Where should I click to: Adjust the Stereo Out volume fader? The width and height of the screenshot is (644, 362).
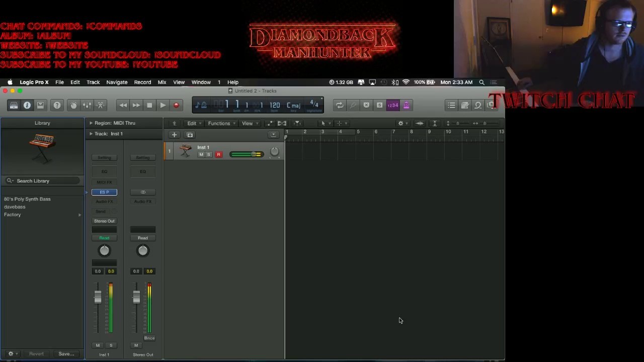tap(136, 297)
